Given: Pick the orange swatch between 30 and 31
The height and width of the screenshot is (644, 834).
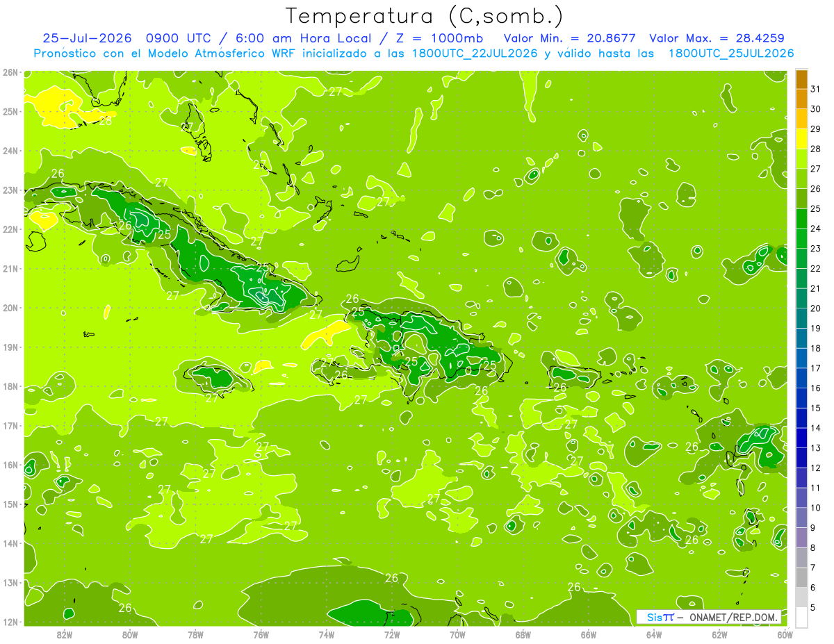Looking at the screenshot, I should coord(801,99).
